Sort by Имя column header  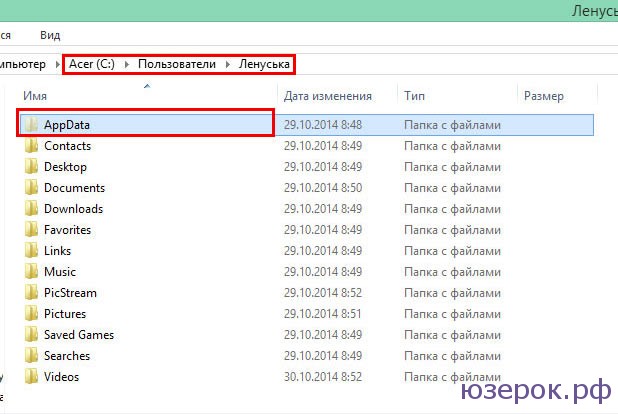click(x=36, y=96)
